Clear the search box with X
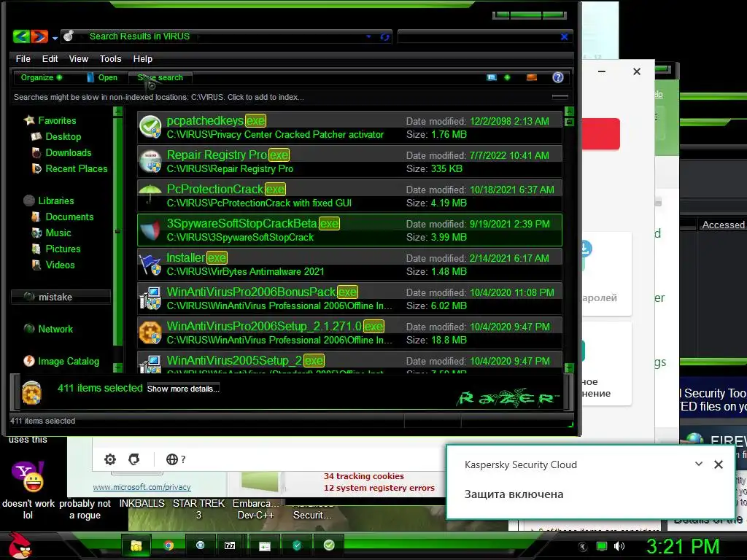The width and height of the screenshot is (747, 560). coord(565,36)
